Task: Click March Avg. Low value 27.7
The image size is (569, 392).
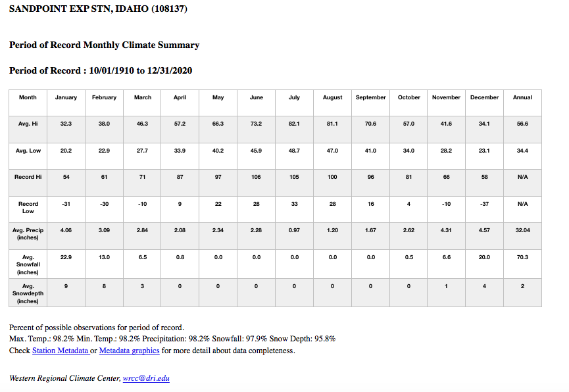Action: [x=142, y=151]
